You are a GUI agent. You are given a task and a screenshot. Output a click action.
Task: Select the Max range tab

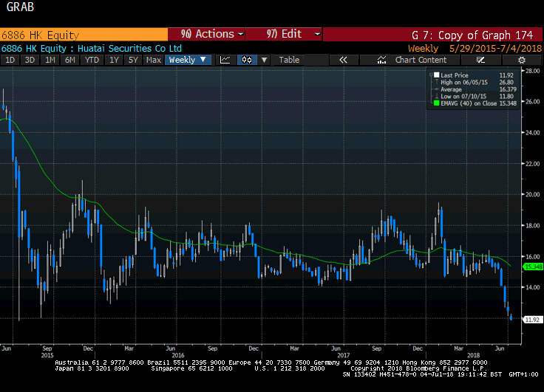point(153,60)
